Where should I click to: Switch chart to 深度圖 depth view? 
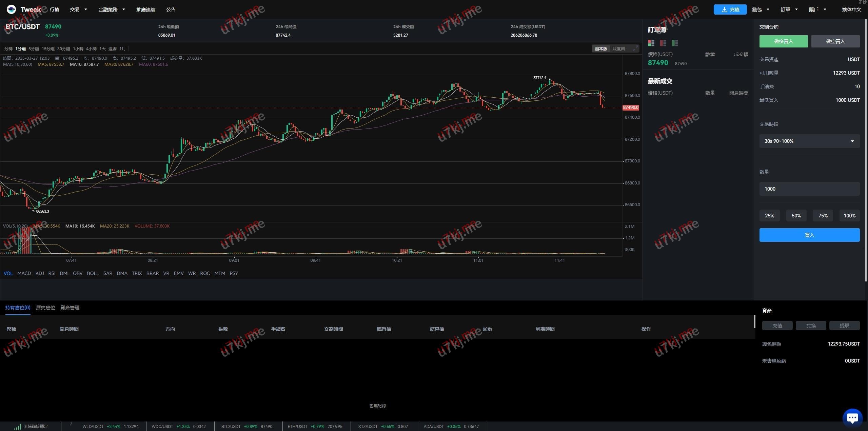click(x=618, y=49)
